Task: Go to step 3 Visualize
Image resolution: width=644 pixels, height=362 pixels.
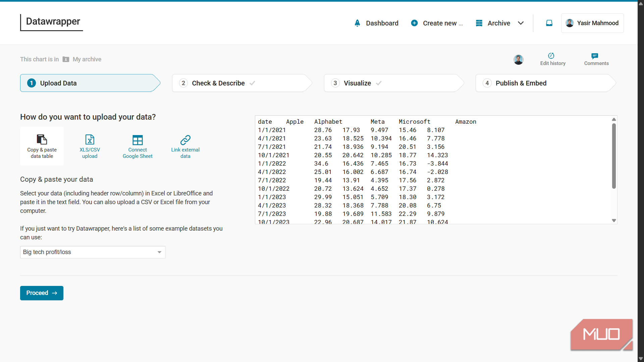Action: 393,83
